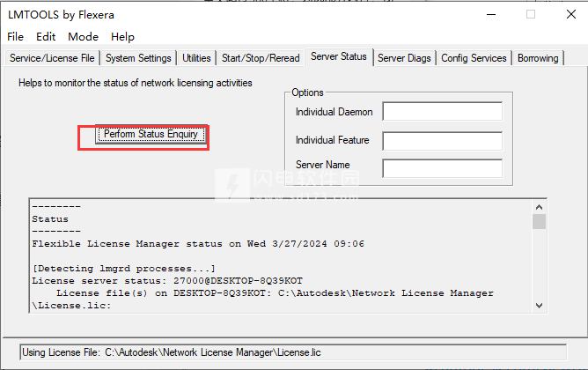Screen dimensions: 588x370
Task: Click into the Individual Feature field
Action: (x=442, y=140)
